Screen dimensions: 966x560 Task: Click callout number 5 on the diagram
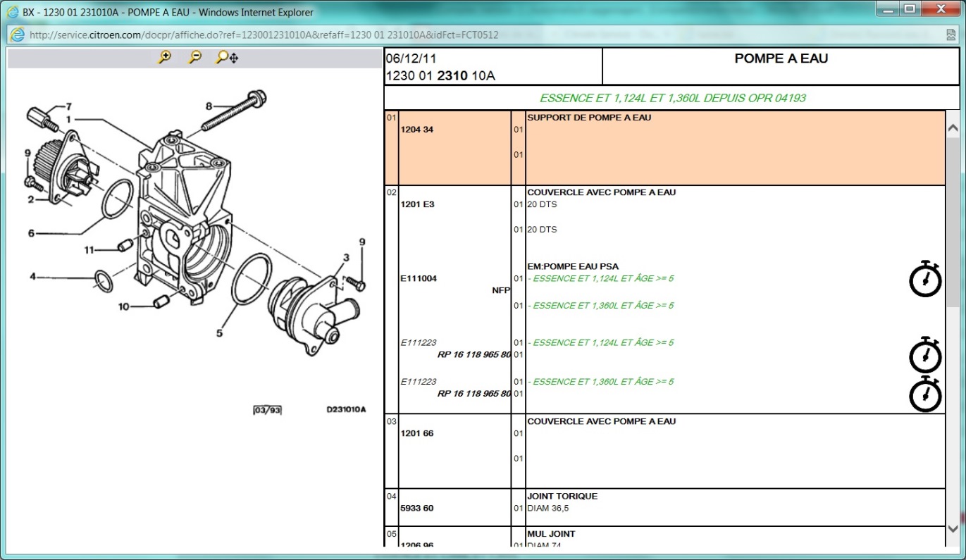point(219,332)
